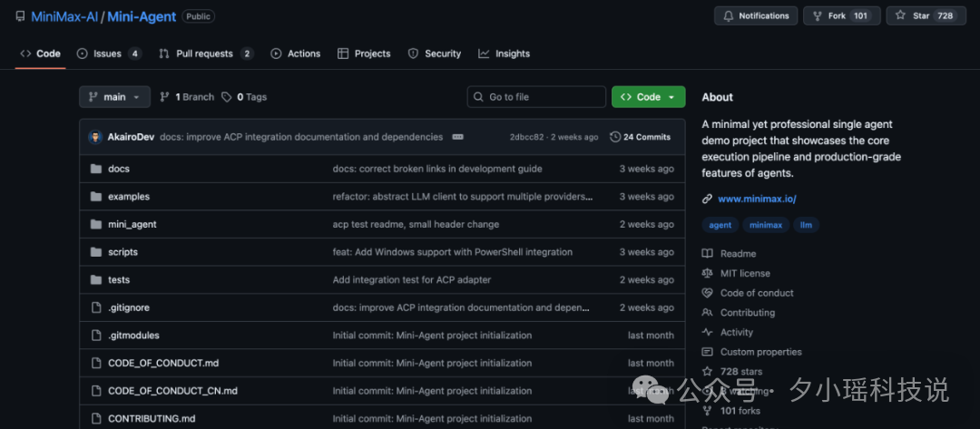Click the link icon beside www.minimax.io
The width and height of the screenshot is (980, 429).
707,200
